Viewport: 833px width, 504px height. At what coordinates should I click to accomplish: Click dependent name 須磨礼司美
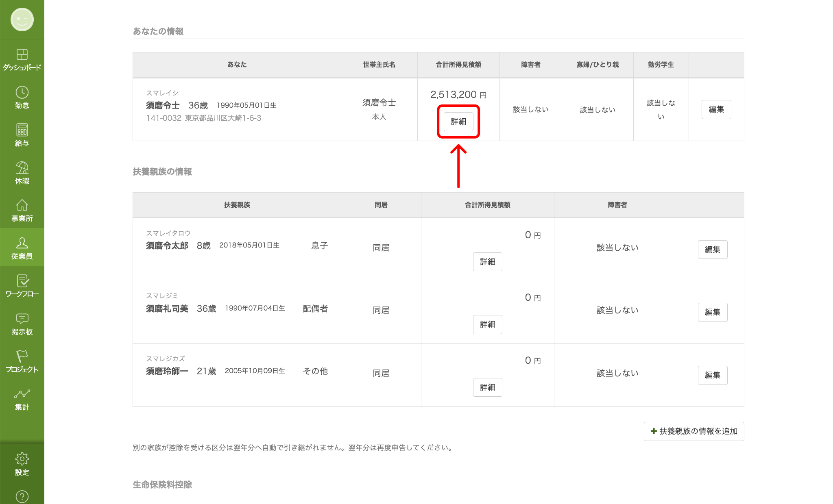167,308
